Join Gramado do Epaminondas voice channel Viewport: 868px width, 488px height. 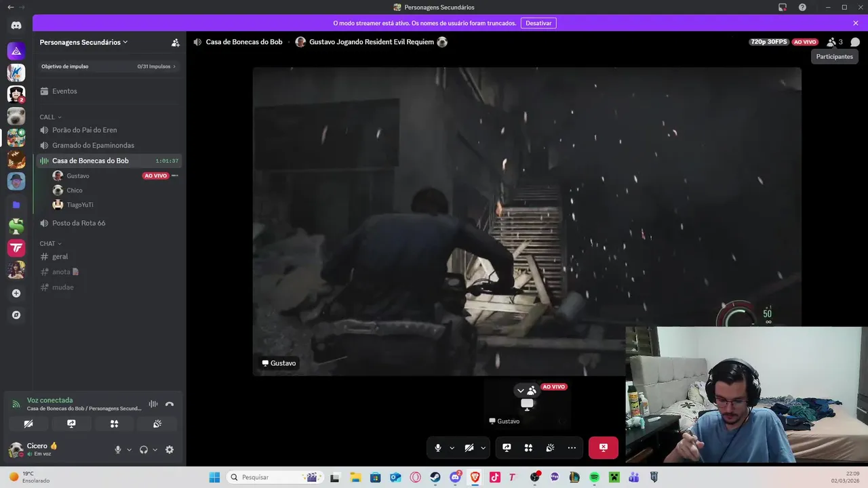point(108,145)
